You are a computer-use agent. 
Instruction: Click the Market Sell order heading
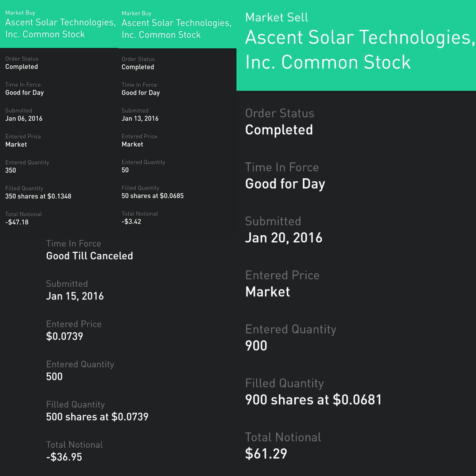pyautogui.click(x=277, y=17)
